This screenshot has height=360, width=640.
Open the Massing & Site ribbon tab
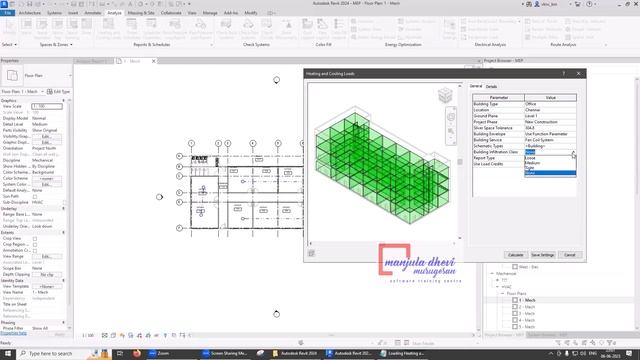[141, 13]
